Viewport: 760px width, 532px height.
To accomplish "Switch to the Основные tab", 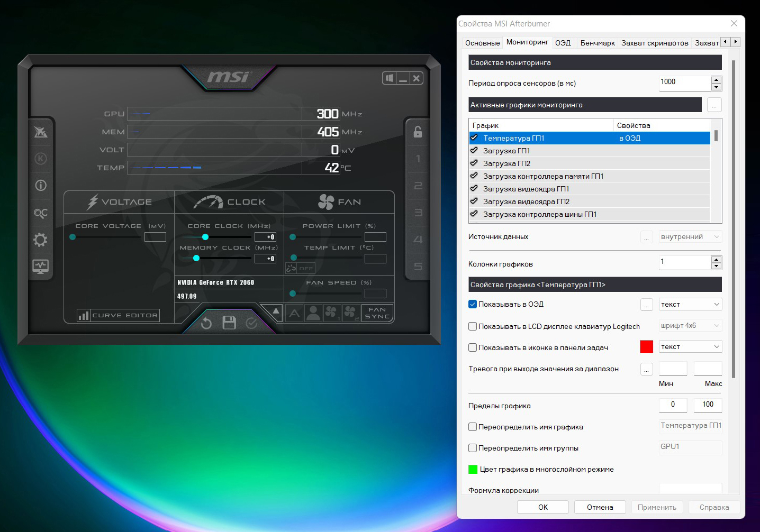I will tap(482, 43).
